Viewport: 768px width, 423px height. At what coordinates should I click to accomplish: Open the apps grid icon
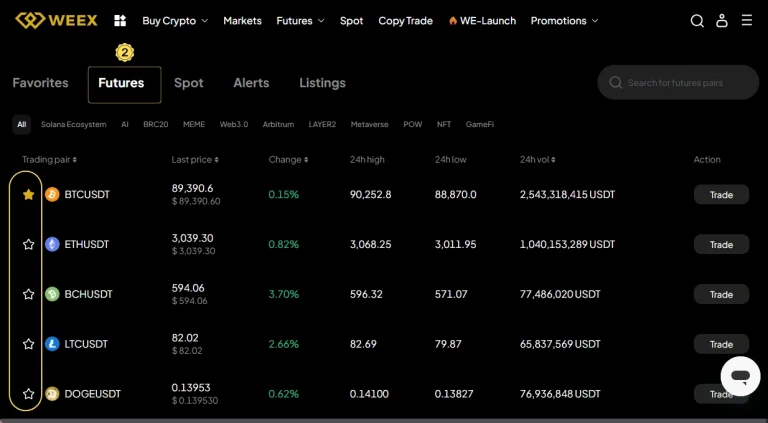(x=120, y=21)
